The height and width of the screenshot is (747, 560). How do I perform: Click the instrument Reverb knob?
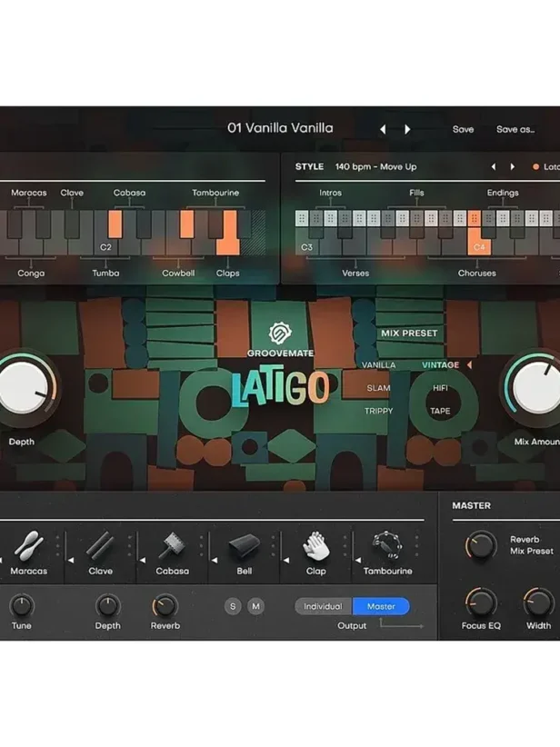click(165, 606)
